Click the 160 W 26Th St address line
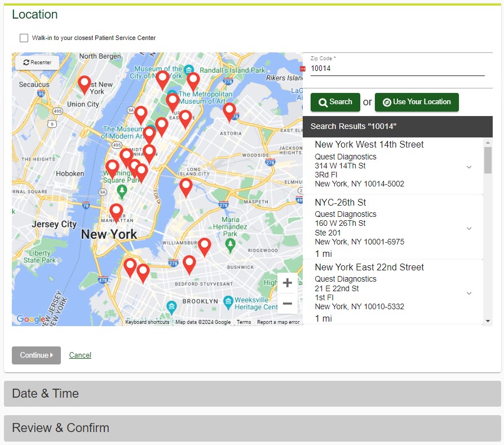The image size is (504, 445). pos(340,223)
